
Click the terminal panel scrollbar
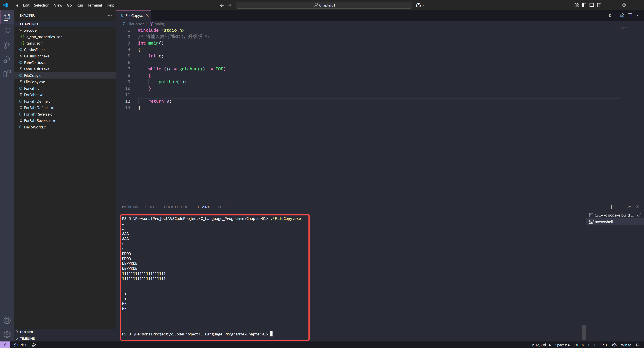pyautogui.click(x=583, y=332)
